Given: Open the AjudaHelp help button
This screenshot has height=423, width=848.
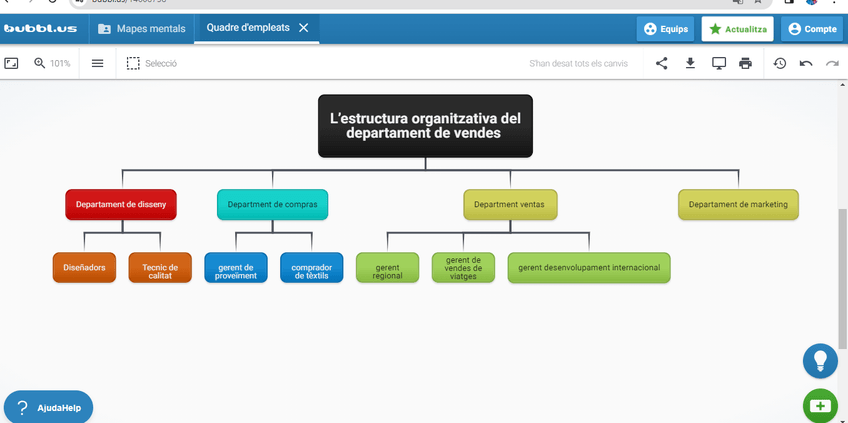Looking at the screenshot, I should [49, 407].
